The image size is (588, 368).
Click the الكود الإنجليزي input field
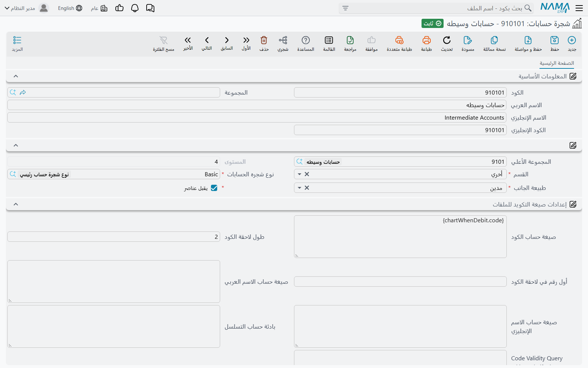point(400,130)
